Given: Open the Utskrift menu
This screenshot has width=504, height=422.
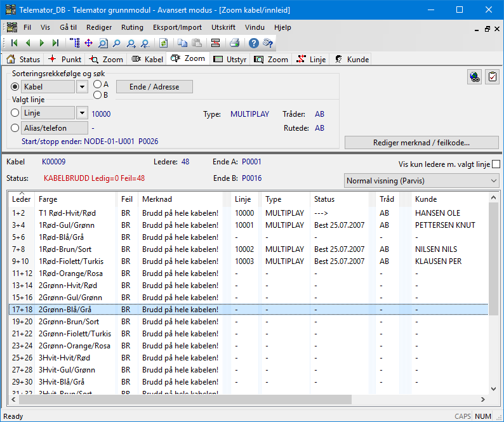Looking at the screenshot, I should coord(223,27).
